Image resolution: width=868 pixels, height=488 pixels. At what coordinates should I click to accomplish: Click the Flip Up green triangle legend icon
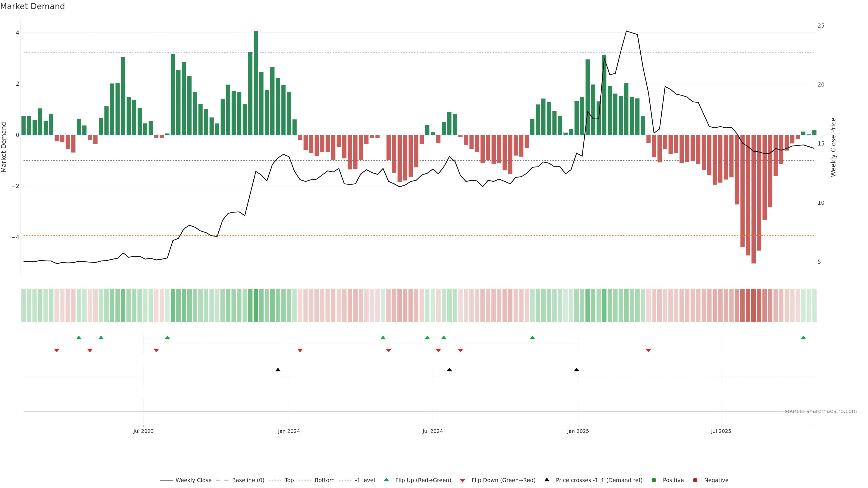coord(387,480)
